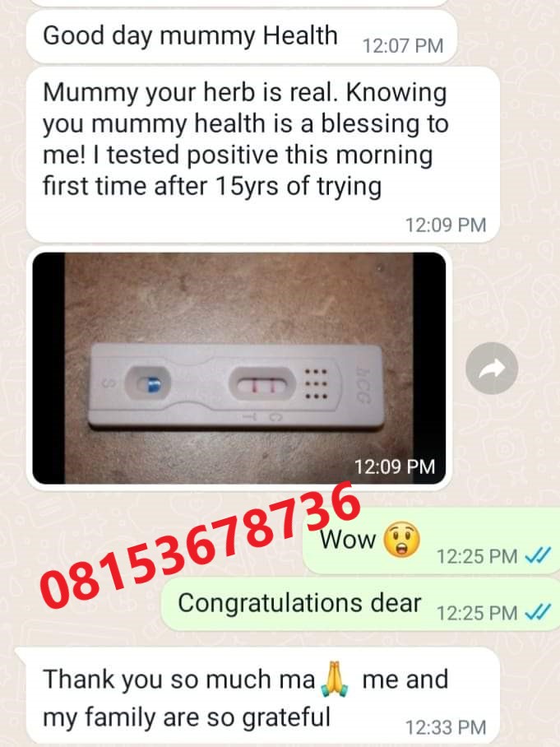
Task: Tap the blue double-check on "Wow"
Action: (x=538, y=555)
